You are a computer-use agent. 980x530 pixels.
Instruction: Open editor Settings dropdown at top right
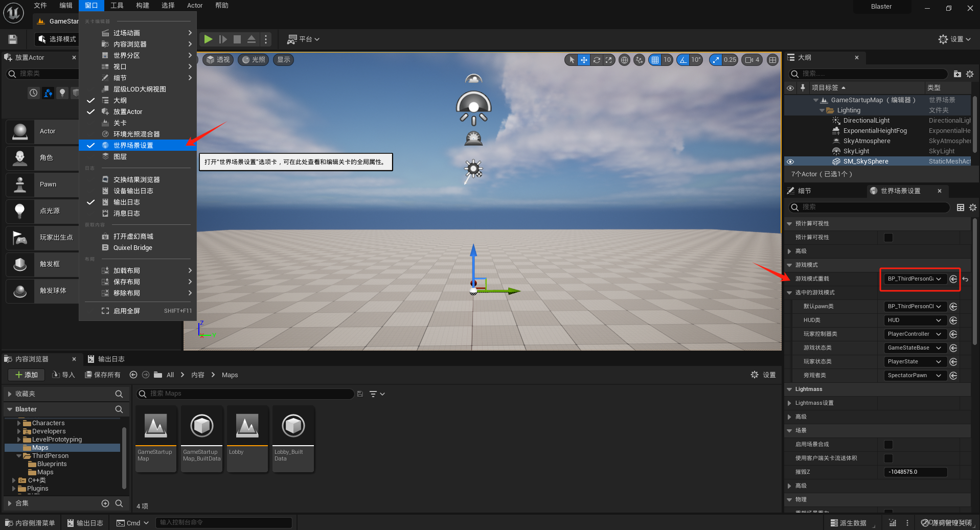pyautogui.click(x=954, y=39)
